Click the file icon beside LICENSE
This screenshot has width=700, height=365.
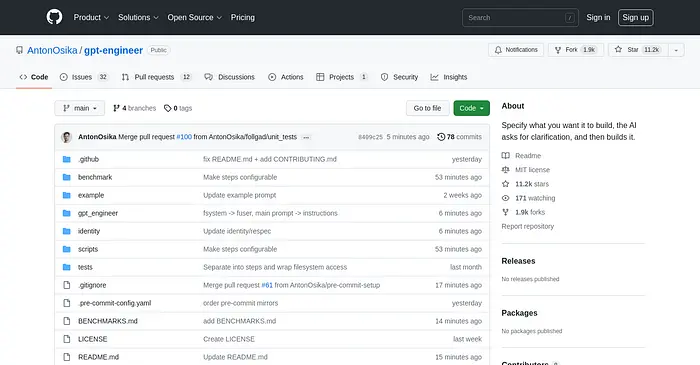67,339
